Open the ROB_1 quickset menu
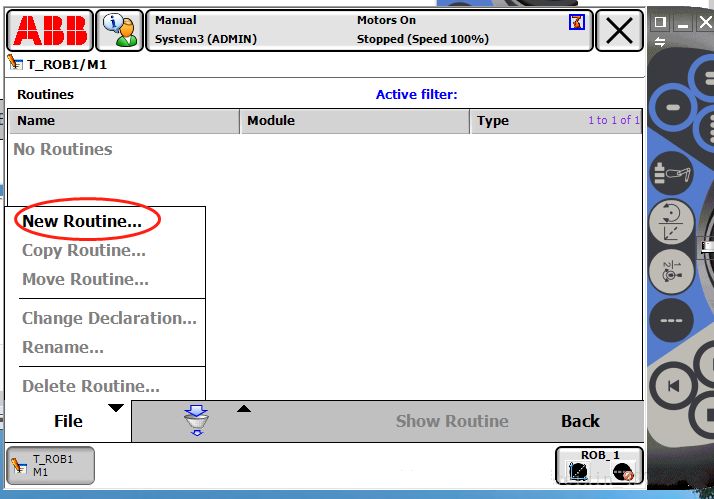 click(x=600, y=464)
